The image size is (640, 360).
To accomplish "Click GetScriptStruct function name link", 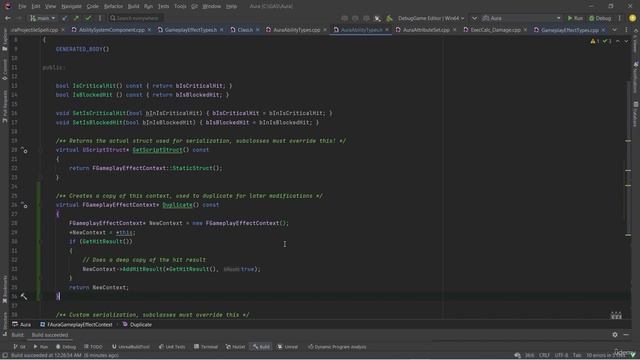I will tap(157, 150).
